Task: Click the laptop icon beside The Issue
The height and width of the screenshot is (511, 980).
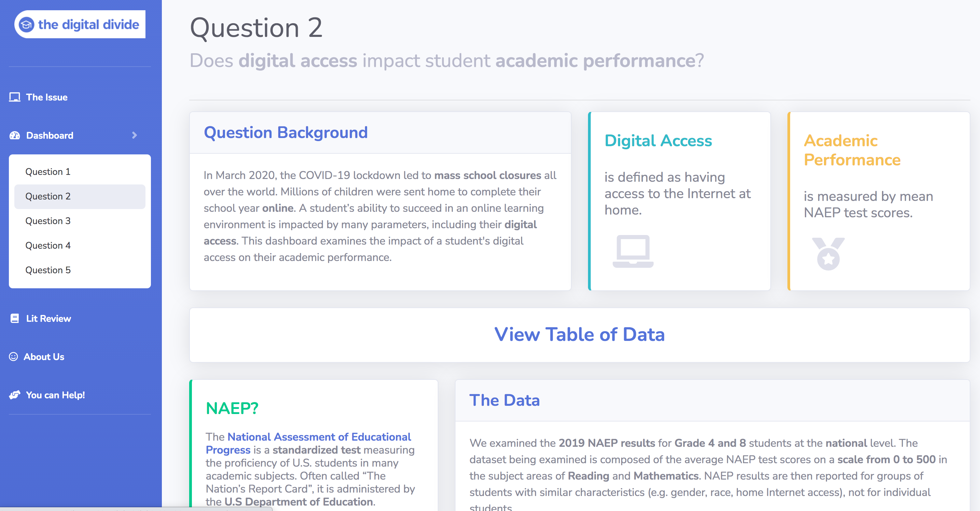Action: click(x=14, y=97)
